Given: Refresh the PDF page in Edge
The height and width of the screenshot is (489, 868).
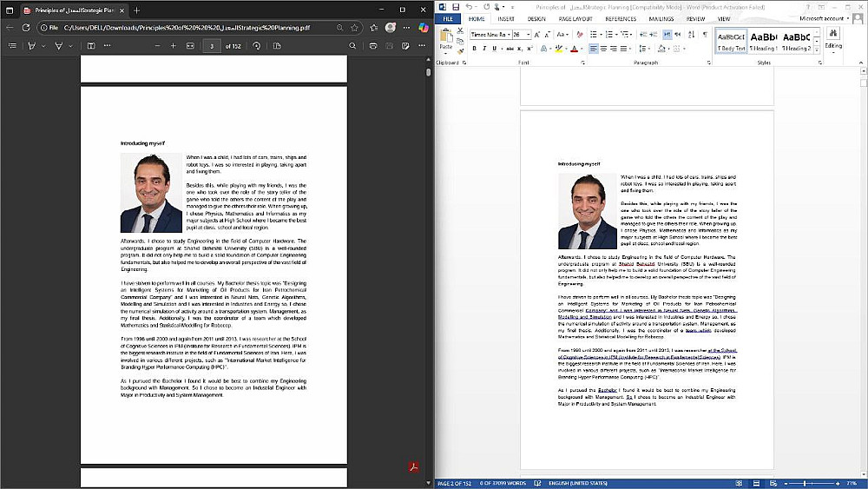Looking at the screenshot, I should tap(25, 27).
